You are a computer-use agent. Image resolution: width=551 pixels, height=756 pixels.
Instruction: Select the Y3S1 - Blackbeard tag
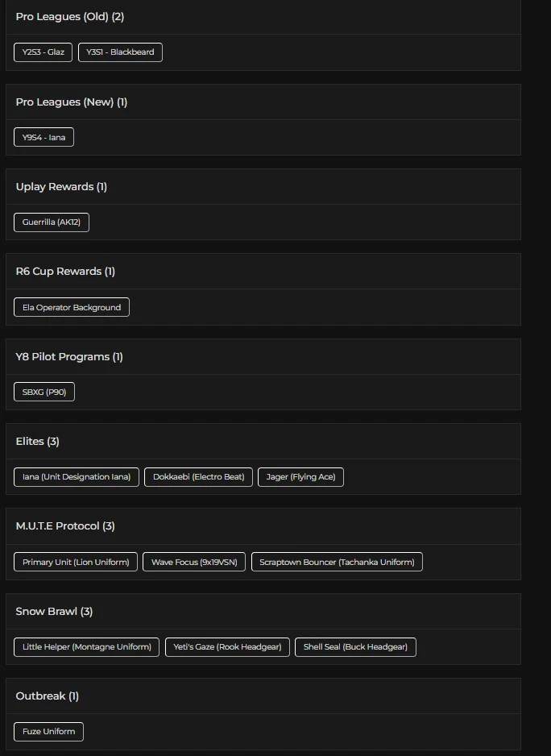click(120, 52)
